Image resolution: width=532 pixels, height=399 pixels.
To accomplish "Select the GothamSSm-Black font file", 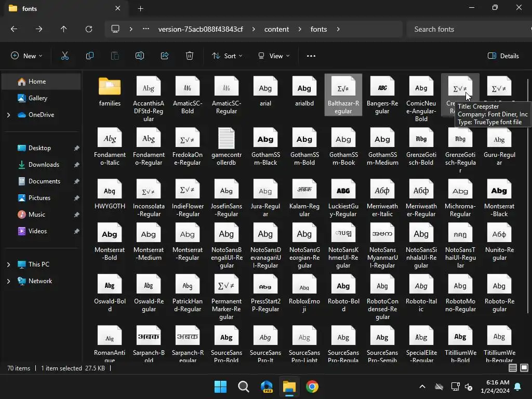I will coord(265,147).
